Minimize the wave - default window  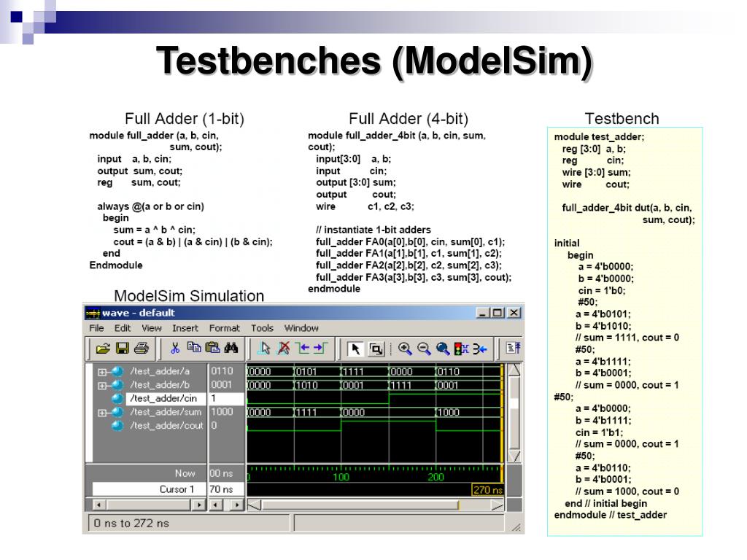point(483,313)
